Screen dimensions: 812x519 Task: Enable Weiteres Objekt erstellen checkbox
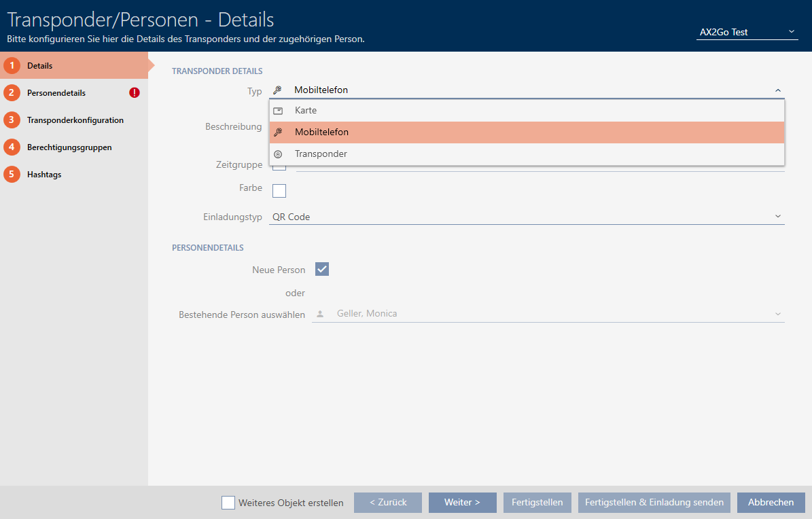coord(228,503)
